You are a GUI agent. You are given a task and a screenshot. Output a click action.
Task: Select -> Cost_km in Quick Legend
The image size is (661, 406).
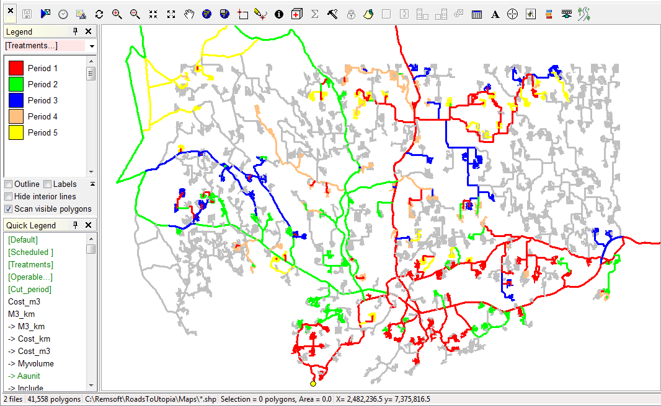29,339
